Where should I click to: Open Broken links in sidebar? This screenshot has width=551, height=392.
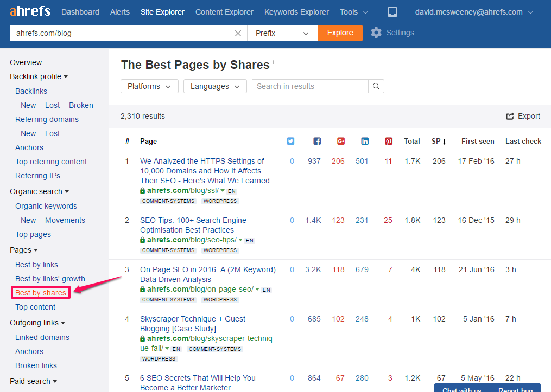click(x=36, y=365)
